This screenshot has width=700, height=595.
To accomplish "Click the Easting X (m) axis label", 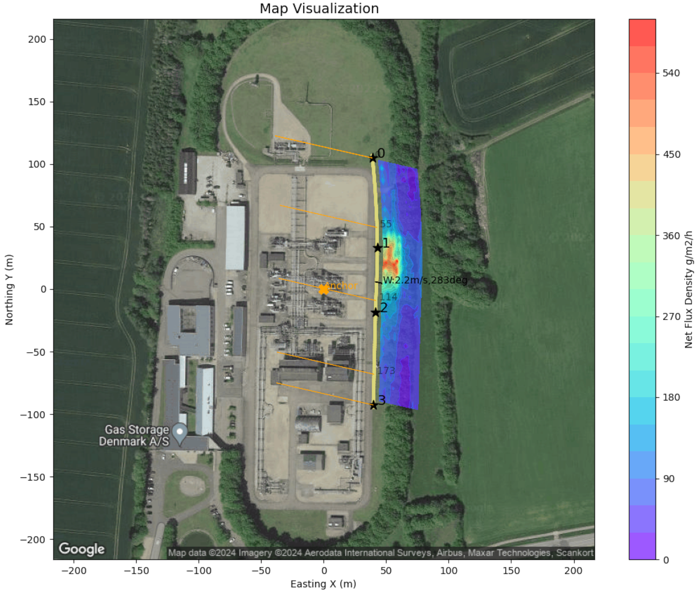I will [323, 584].
